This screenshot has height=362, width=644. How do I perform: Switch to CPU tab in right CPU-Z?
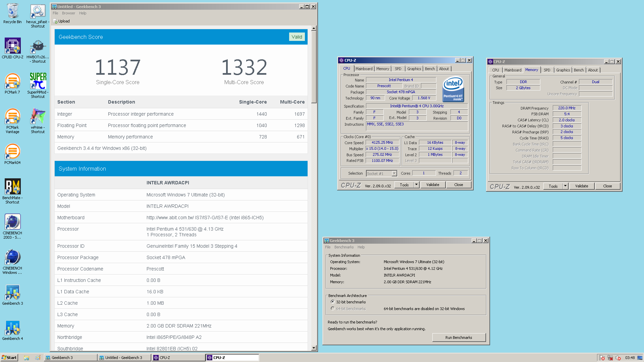(x=495, y=70)
